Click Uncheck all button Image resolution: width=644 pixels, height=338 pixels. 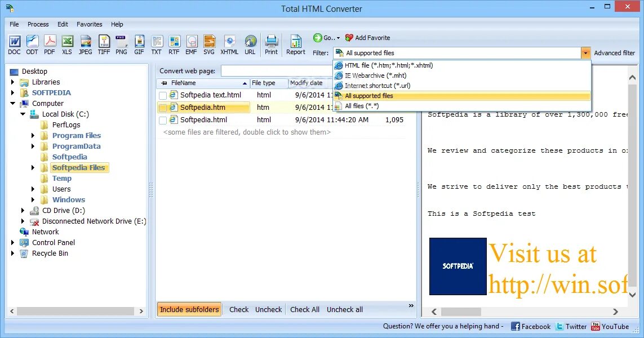click(x=345, y=310)
